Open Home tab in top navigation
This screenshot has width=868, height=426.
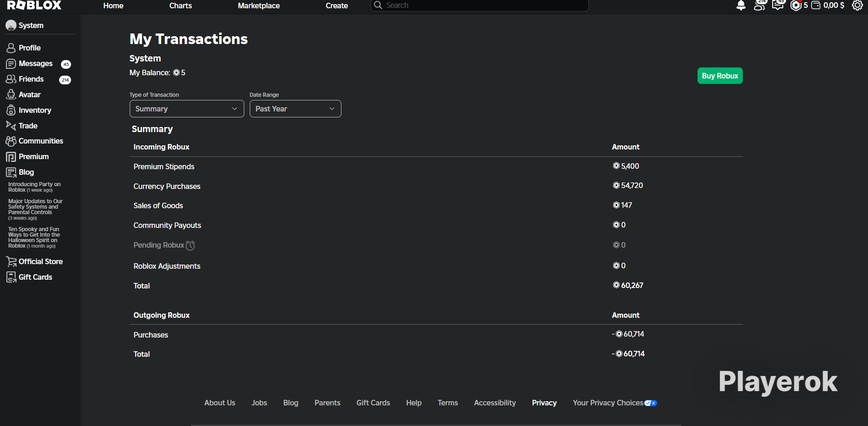coord(113,6)
